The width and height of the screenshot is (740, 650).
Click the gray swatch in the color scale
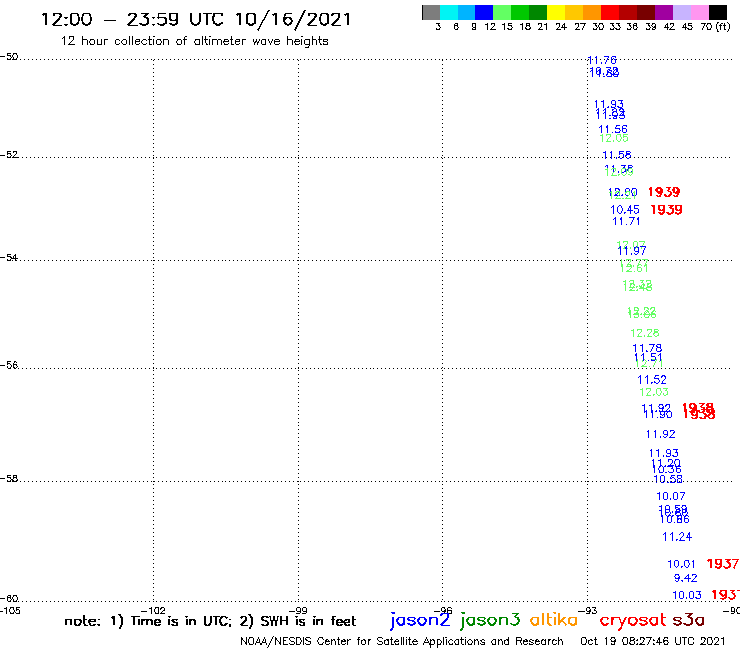[431, 12]
